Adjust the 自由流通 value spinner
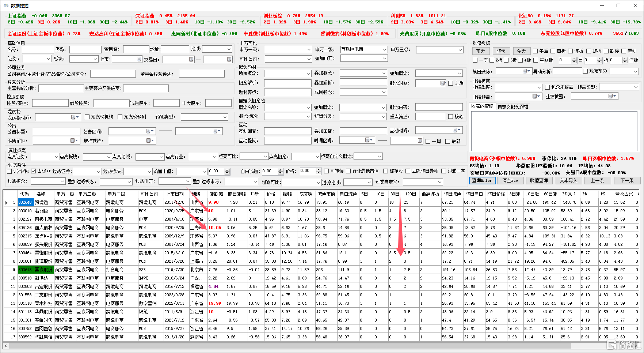 click(281, 171)
